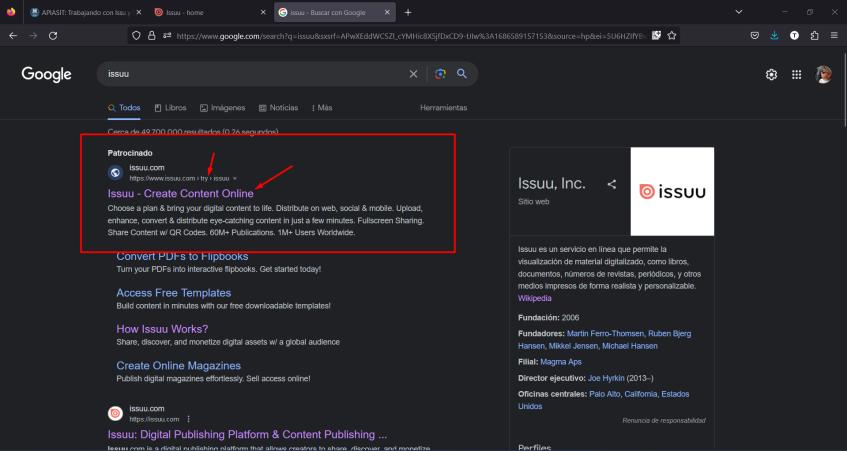Open Google quick settings gear

point(771,75)
